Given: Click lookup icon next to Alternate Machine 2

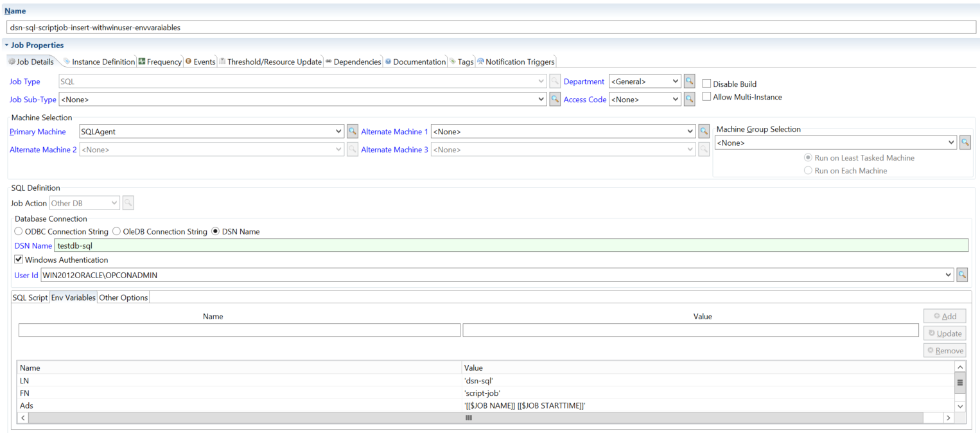Looking at the screenshot, I should (x=352, y=149).
